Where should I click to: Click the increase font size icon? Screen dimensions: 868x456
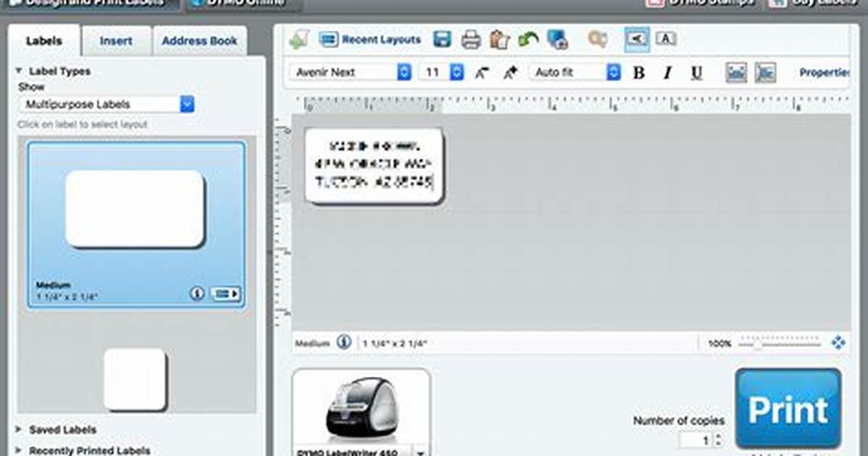509,73
